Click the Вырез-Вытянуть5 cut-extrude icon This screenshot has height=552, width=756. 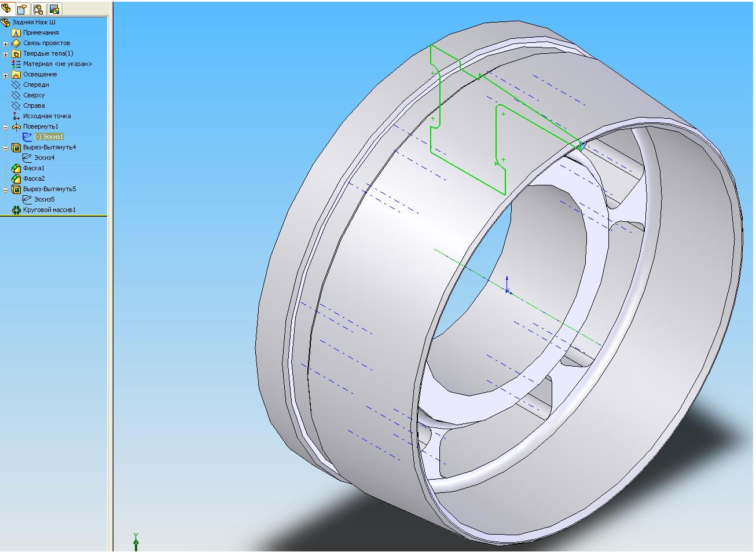[16, 189]
